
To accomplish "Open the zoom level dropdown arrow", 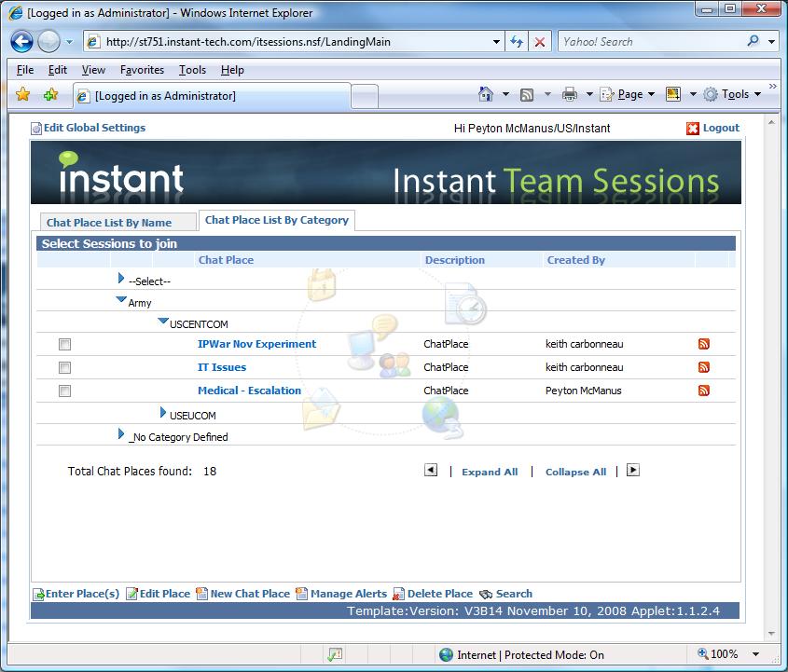I will 755,654.
